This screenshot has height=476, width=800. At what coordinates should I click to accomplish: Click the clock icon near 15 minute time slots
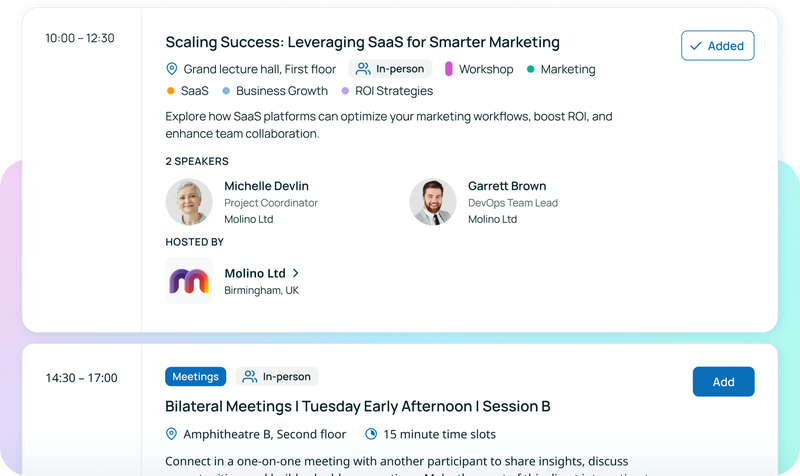[371, 434]
